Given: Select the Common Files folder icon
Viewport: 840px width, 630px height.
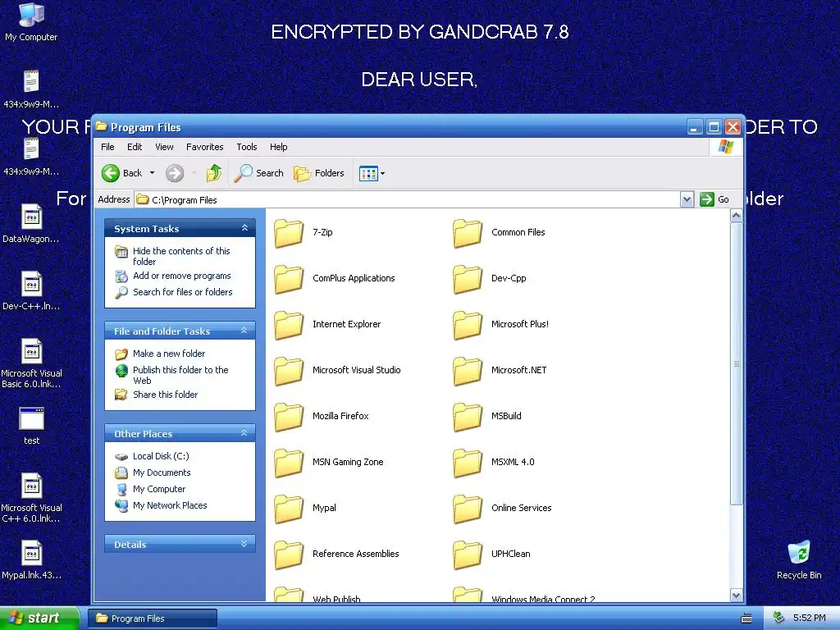Looking at the screenshot, I should 468,233.
